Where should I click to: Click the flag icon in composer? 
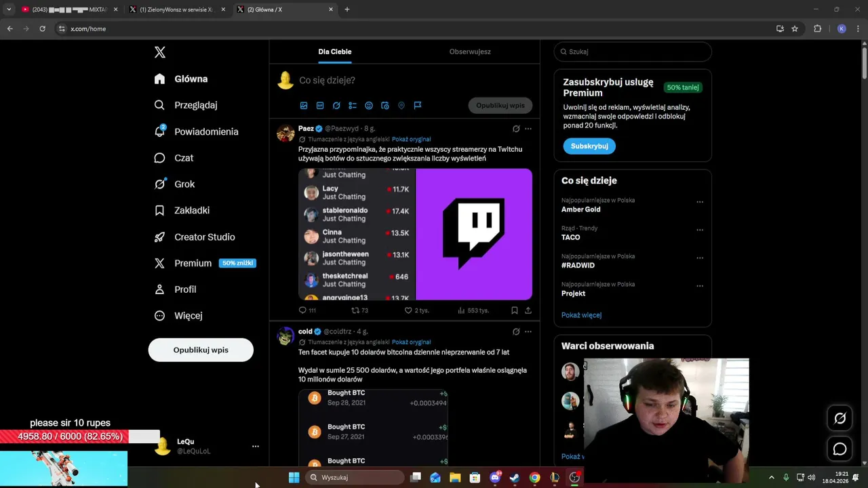(418, 106)
